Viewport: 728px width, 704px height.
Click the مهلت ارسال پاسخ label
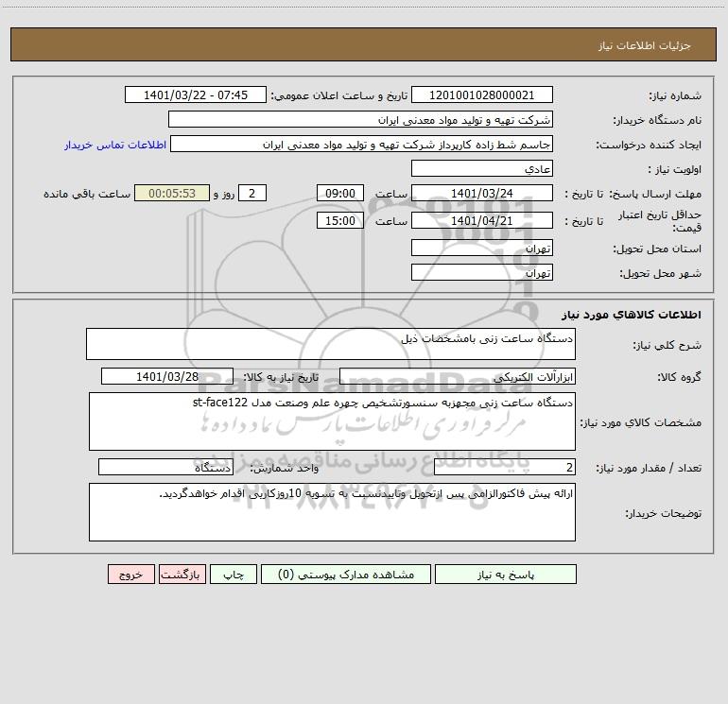pos(655,194)
